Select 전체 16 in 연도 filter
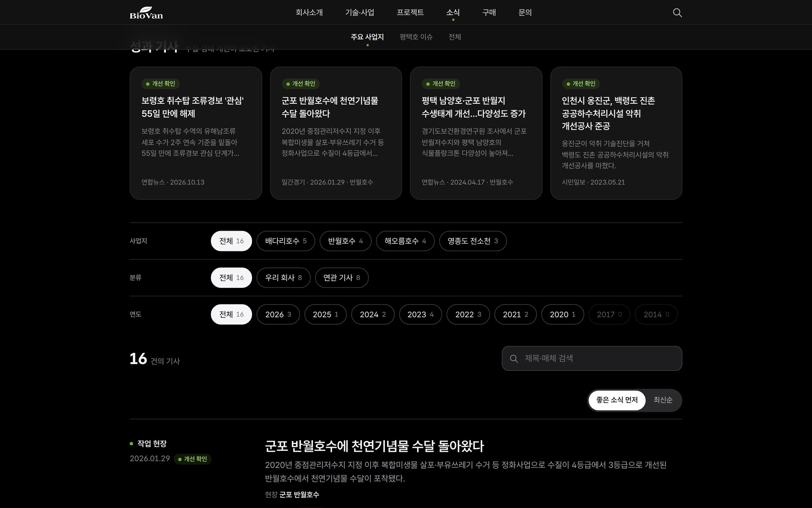Screen dimensions: 812x508 pyautogui.click(x=231, y=315)
